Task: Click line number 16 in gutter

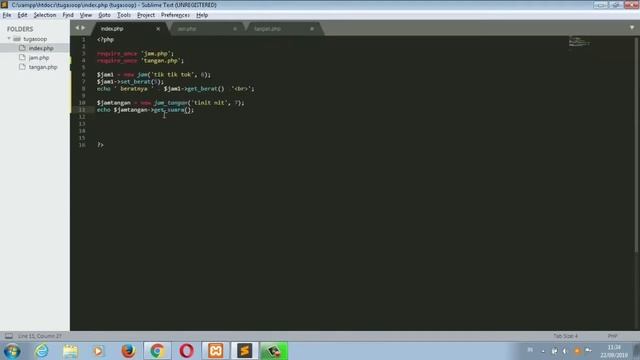Action: 82,145
